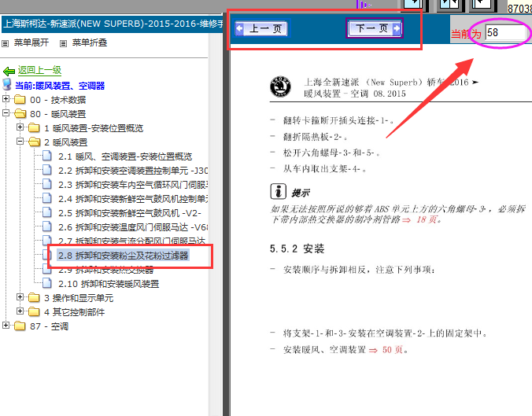Click the 上海斯柯达-新速派 title bar text

[x=113, y=24]
